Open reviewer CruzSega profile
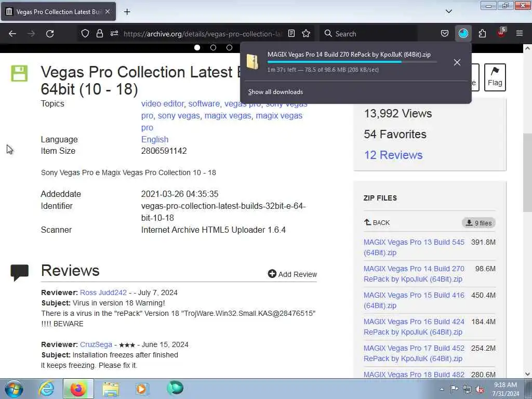This screenshot has width=532, height=399. pyautogui.click(x=96, y=344)
